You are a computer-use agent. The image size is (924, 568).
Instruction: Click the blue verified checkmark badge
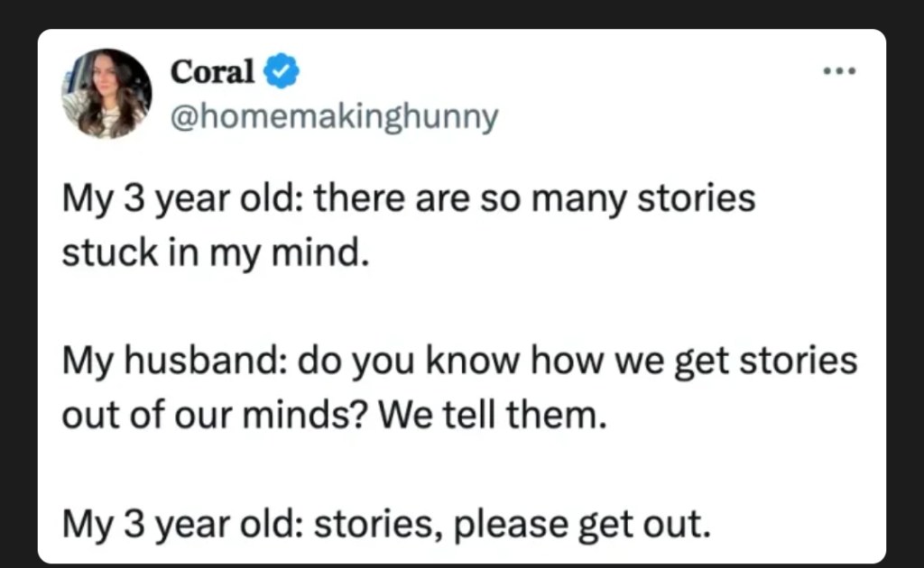(x=282, y=70)
